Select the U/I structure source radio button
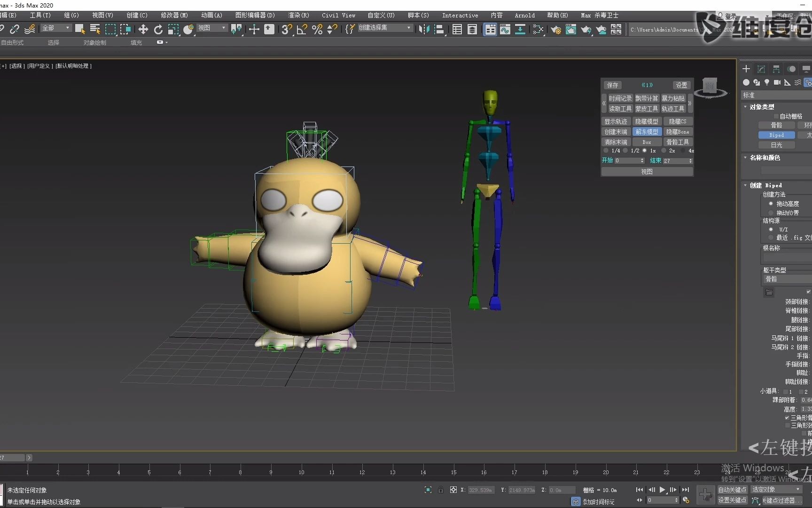This screenshot has height=508, width=812. (x=771, y=230)
